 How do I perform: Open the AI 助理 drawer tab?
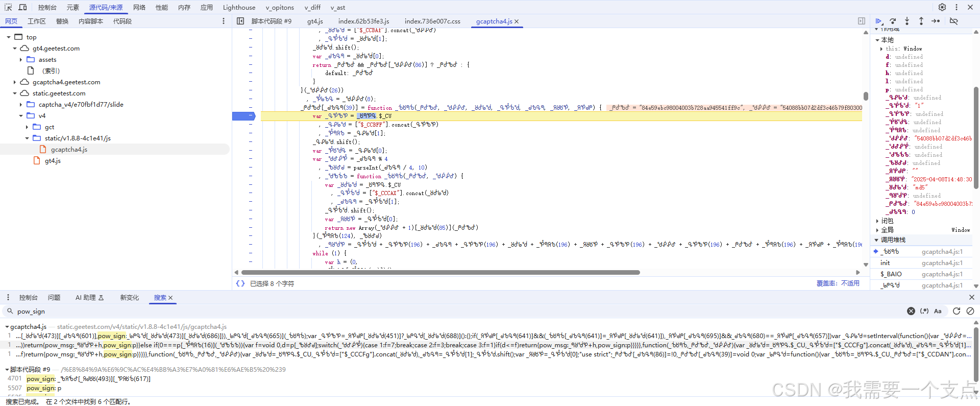click(89, 297)
